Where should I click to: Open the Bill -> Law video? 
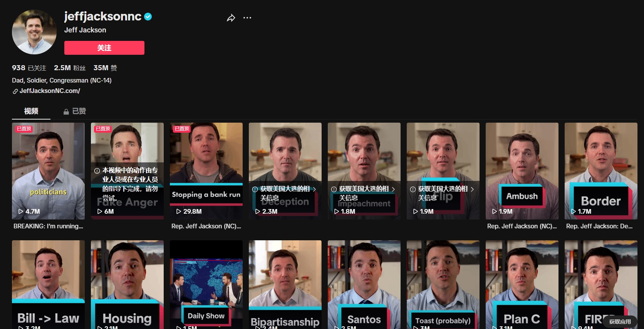pos(48,285)
